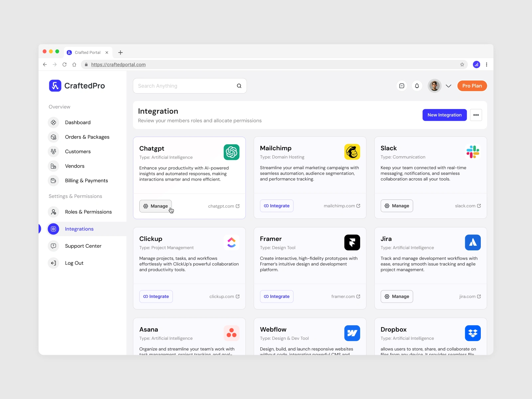Open Billing & Payments
This screenshot has height=399, width=532.
(86, 181)
